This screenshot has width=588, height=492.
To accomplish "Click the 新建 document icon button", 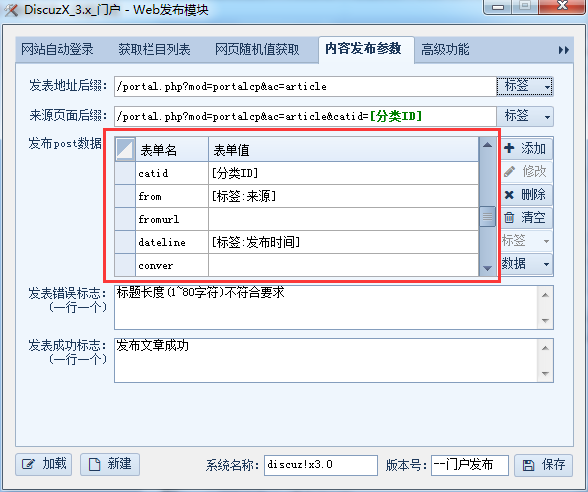I will (110, 464).
